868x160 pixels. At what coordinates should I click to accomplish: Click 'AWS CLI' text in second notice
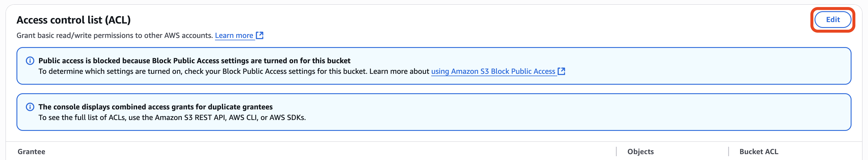(x=242, y=117)
